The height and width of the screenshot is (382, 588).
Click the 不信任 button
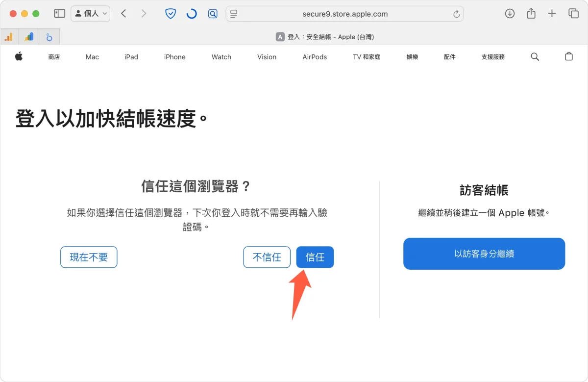(267, 257)
